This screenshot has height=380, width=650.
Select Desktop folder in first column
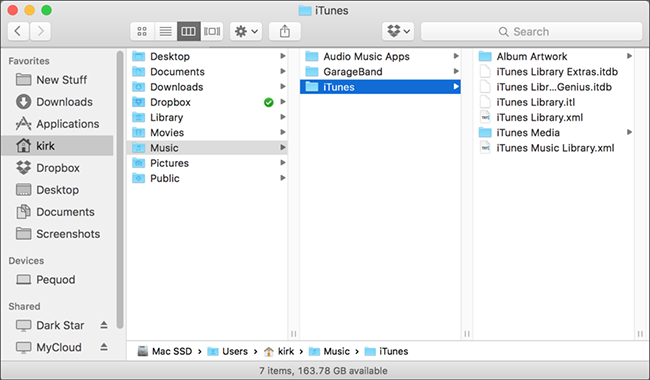[207, 56]
